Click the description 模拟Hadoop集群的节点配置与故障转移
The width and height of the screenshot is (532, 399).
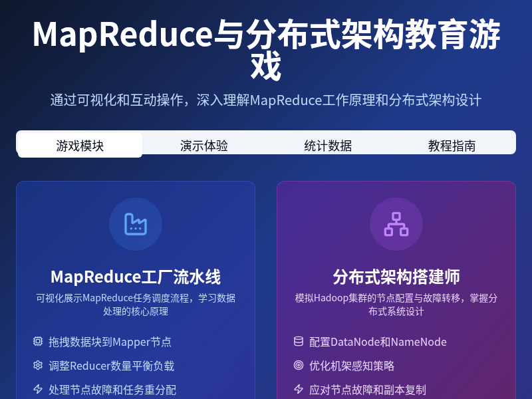click(396, 305)
